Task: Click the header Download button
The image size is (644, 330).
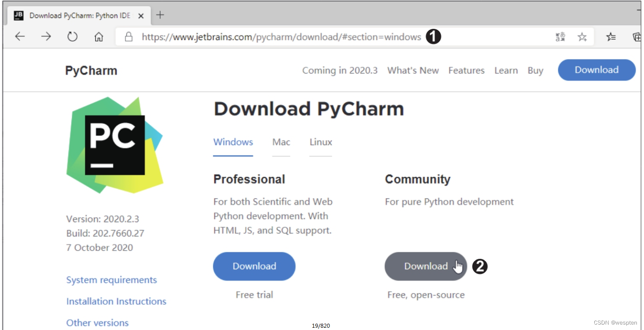Action: click(x=597, y=70)
